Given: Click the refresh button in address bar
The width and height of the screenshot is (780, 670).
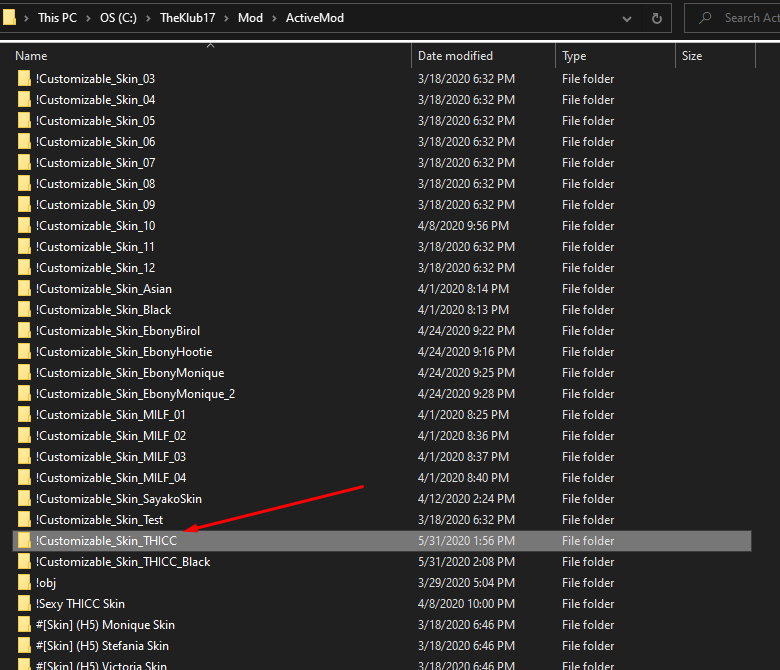Looking at the screenshot, I should (657, 18).
